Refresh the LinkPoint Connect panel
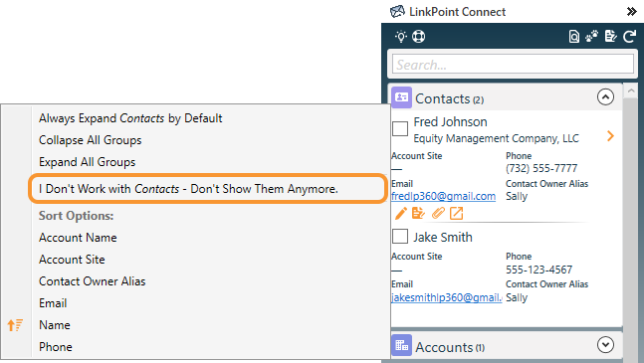The height and width of the screenshot is (363, 644). pyautogui.click(x=629, y=37)
